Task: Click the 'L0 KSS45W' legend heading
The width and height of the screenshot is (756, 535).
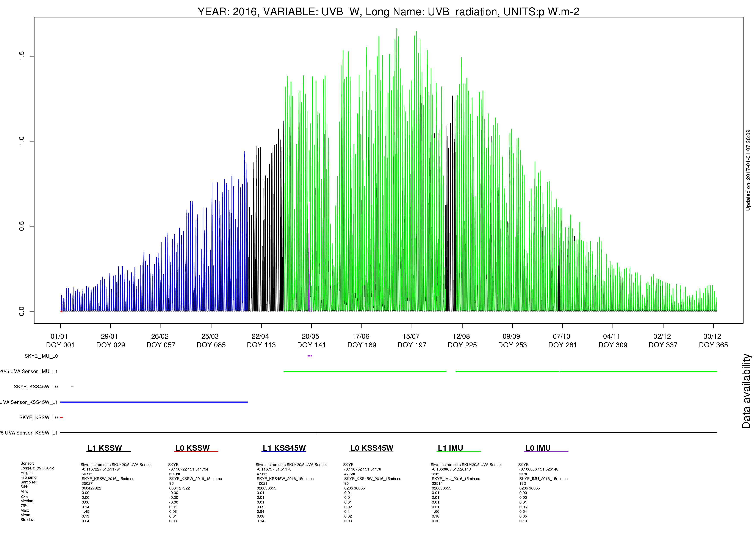Action: (372, 448)
